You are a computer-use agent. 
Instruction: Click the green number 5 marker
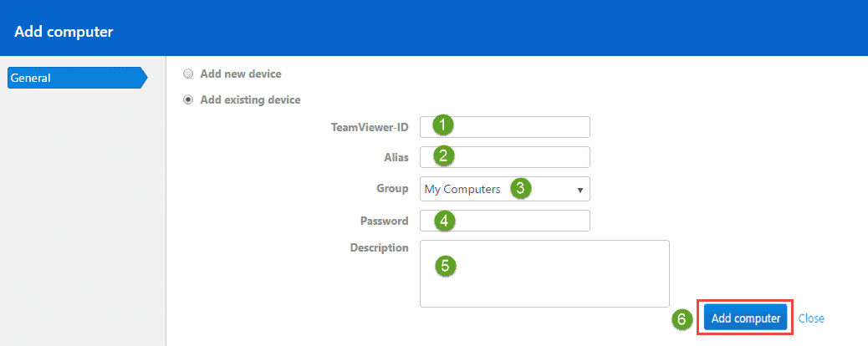[446, 266]
